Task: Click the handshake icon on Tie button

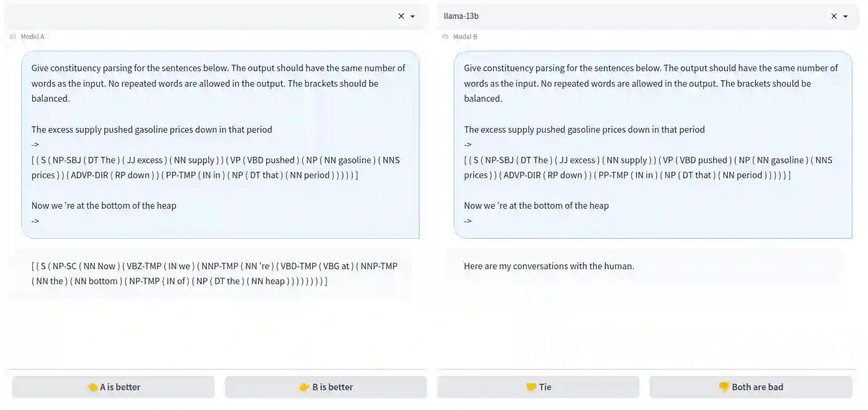Action: pos(531,387)
